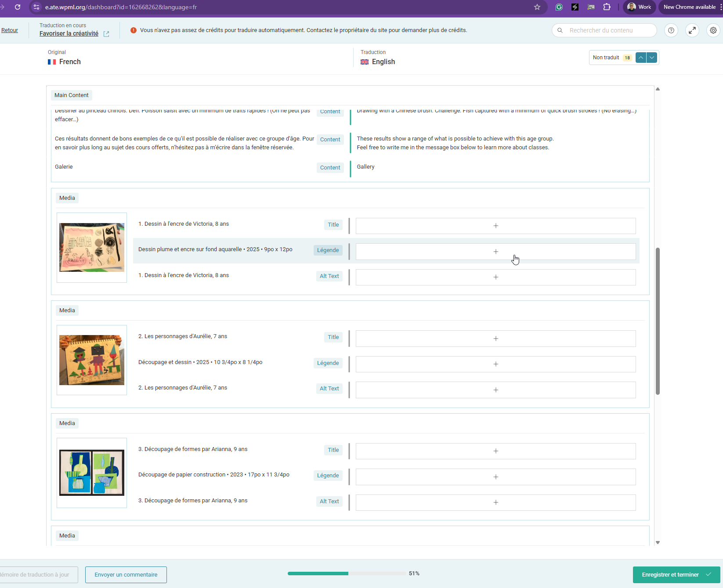This screenshot has width=723, height=588.
Task: Go to previous untranslated segment
Action: coord(641,58)
